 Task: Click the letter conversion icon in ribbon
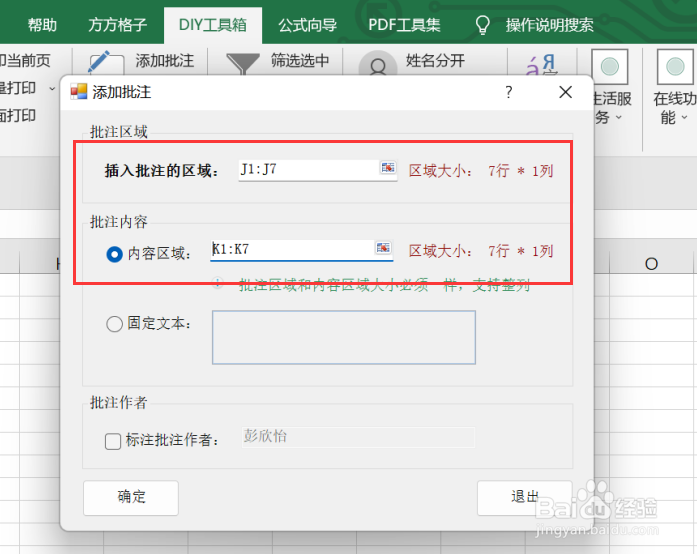pyautogui.click(x=541, y=64)
